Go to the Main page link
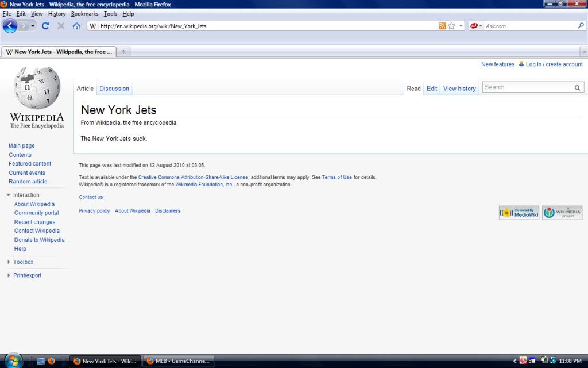This screenshot has width=588, height=368. pyautogui.click(x=22, y=145)
